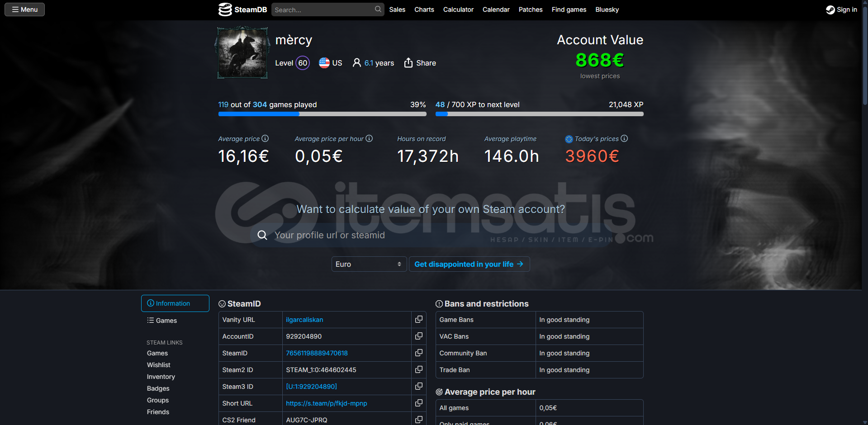Copy the SteamID value
This screenshot has height=425, width=868.
(x=419, y=353)
